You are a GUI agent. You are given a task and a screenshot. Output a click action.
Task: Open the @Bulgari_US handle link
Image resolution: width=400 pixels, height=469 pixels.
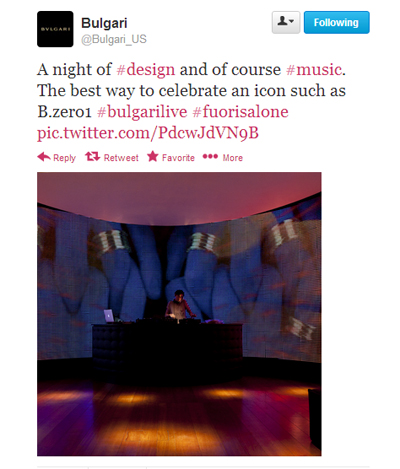point(114,39)
